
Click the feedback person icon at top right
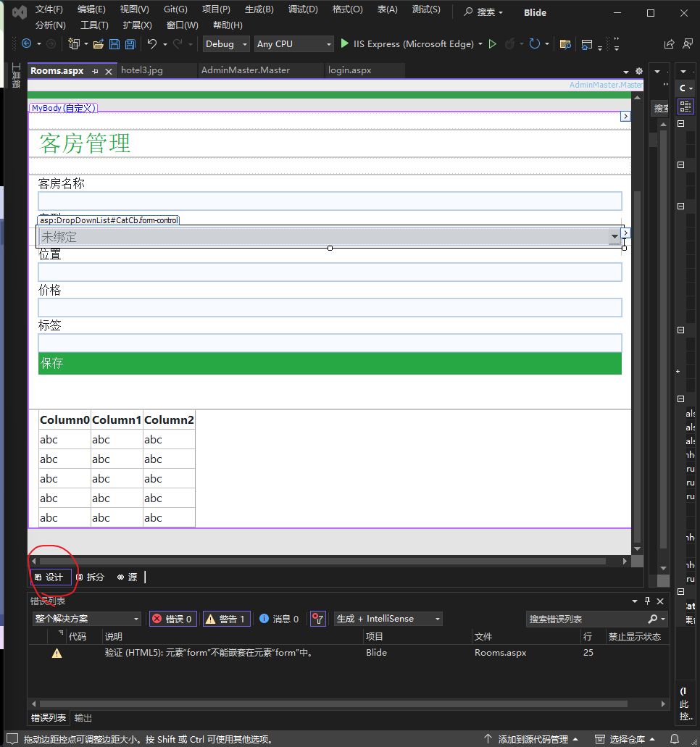(688, 43)
